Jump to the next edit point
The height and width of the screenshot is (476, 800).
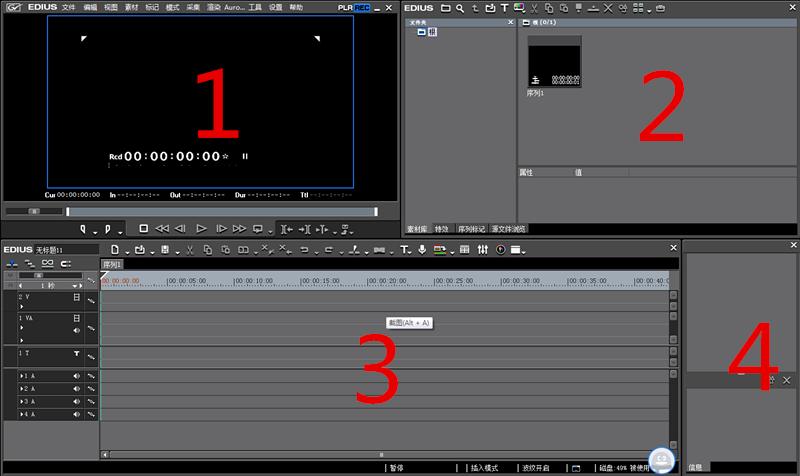pos(305,230)
